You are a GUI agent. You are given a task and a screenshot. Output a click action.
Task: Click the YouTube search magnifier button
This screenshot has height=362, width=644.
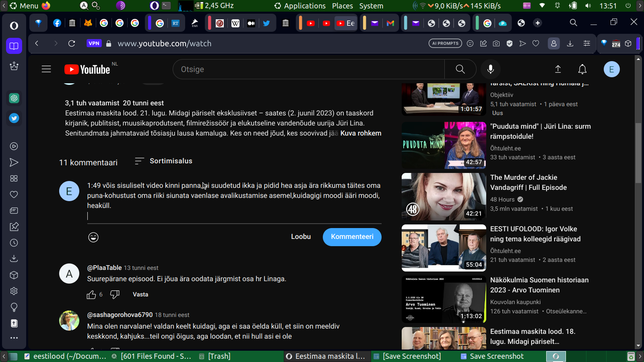point(460,69)
